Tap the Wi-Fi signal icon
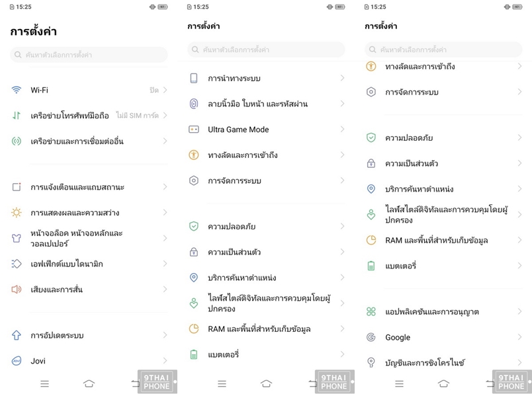The width and height of the screenshot is (532, 394). pos(17,90)
